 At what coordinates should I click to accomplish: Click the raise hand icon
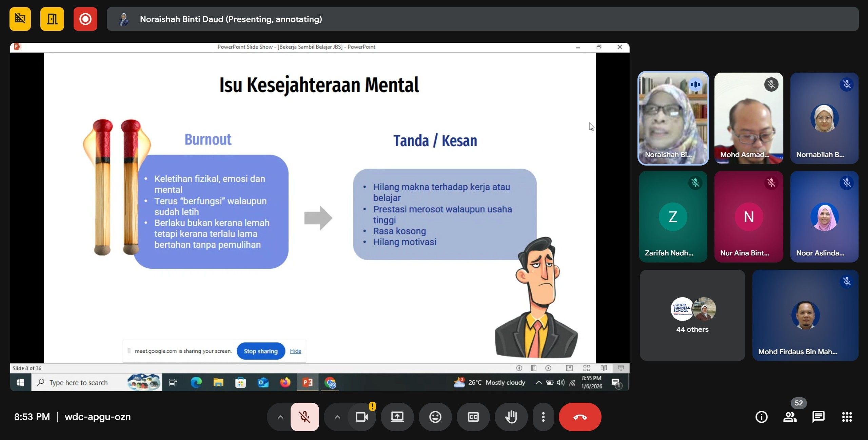[x=511, y=417]
